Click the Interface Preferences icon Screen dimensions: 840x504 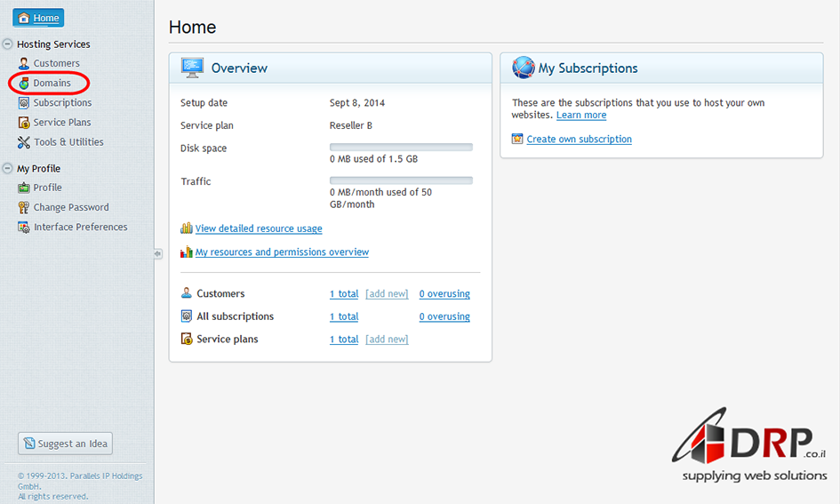tap(24, 227)
